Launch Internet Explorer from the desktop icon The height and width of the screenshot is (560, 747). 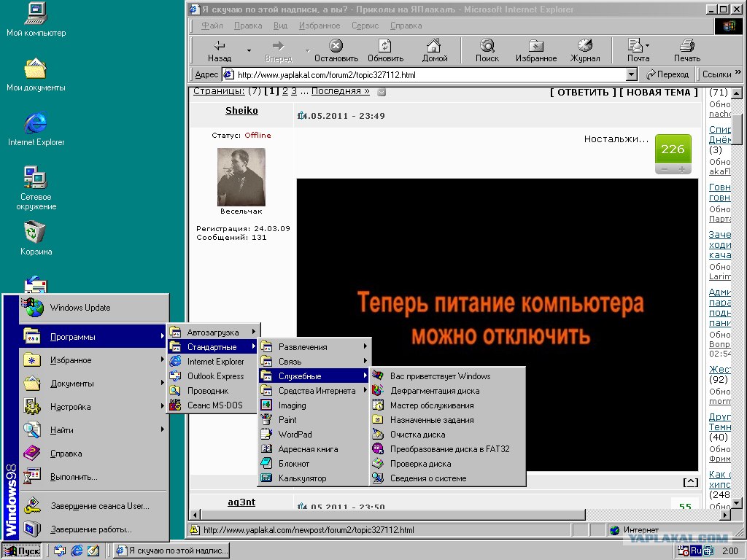point(36,130)
